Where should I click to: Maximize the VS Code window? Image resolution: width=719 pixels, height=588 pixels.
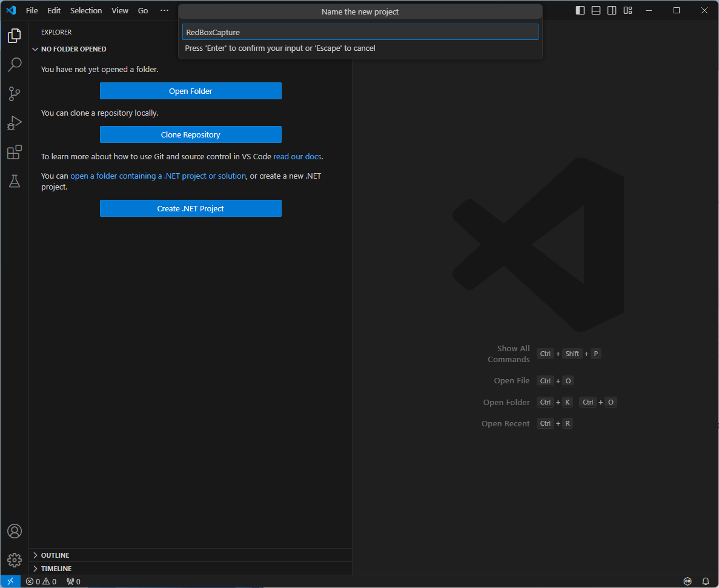(677, 10)
